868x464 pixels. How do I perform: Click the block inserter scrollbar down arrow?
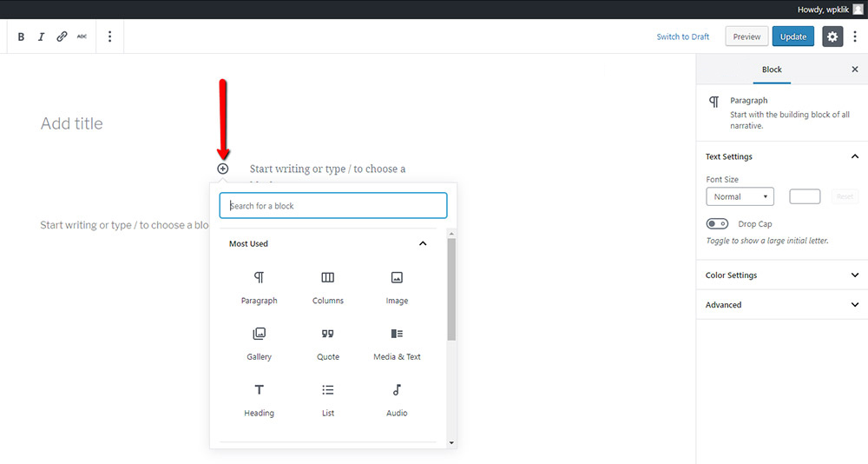click(451, 442)
